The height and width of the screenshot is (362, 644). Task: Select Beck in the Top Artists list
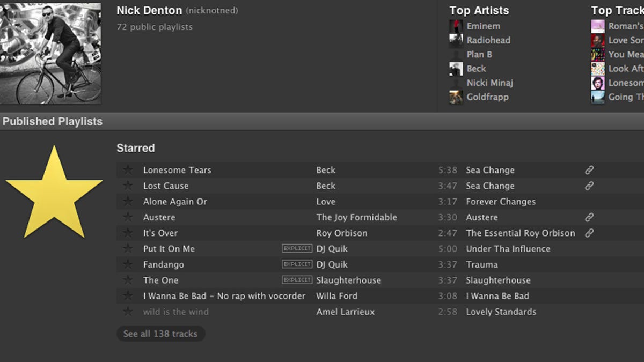pos(476,69)
